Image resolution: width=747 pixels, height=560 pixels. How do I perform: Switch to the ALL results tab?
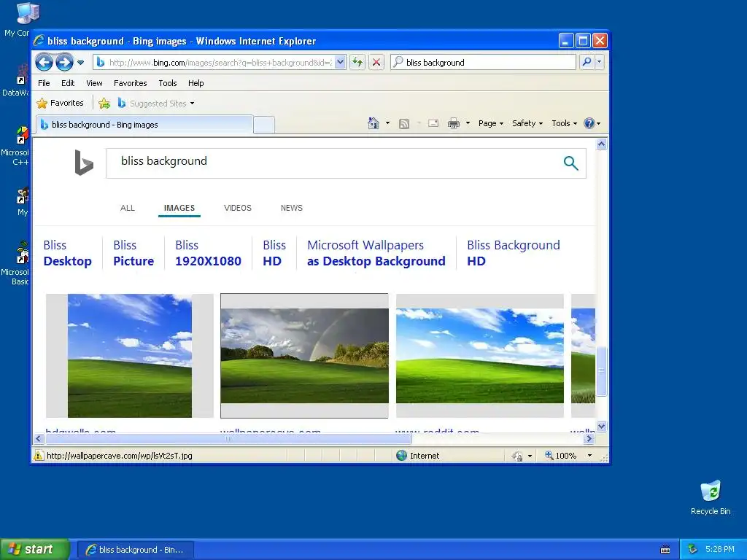(128, 208)
